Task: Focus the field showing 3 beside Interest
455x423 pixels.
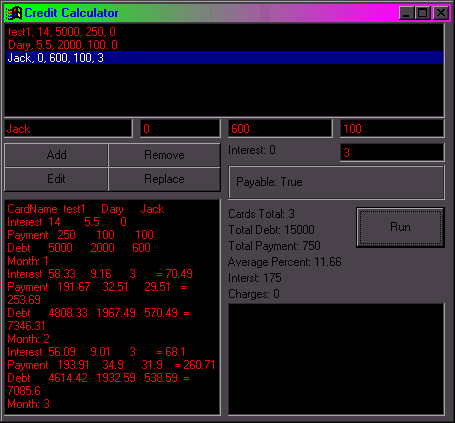Action: (392, 153)
